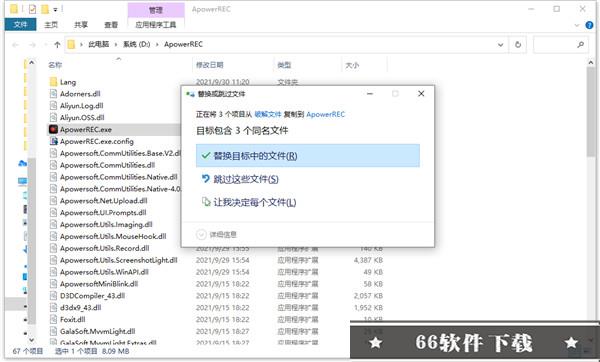Open the address bar history dropdown arrow
This screenshot has width=600, height=362.
pyautogui.click(x=500, y=45)
